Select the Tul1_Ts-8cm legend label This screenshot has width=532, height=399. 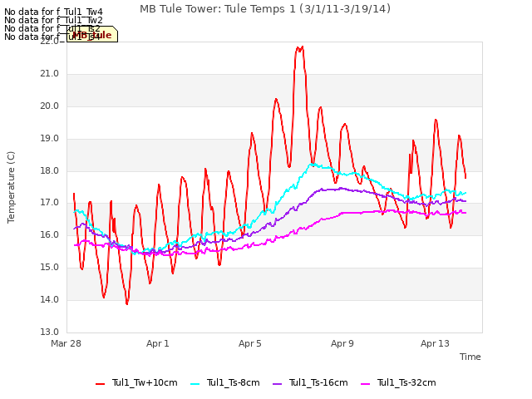pyautogui.click(x=234, y=382)
